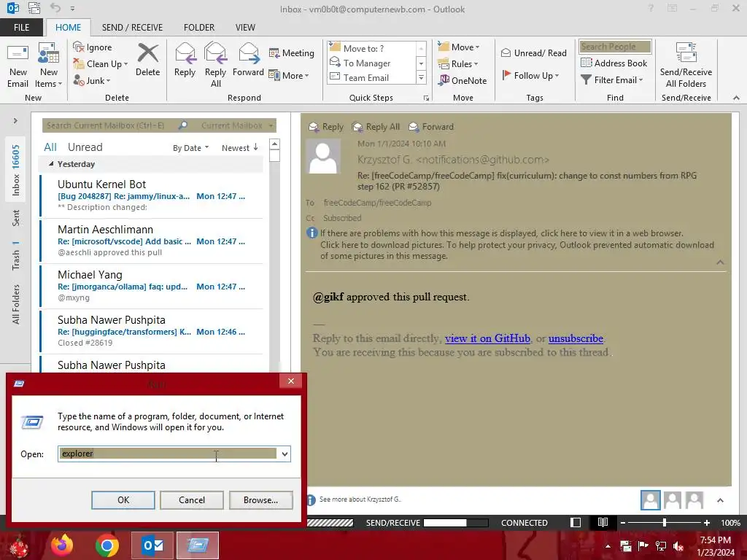This screenshot has height=560, width=747.
Task: Click the ribbon Reply All icon
Action: (x=215, y=66)
